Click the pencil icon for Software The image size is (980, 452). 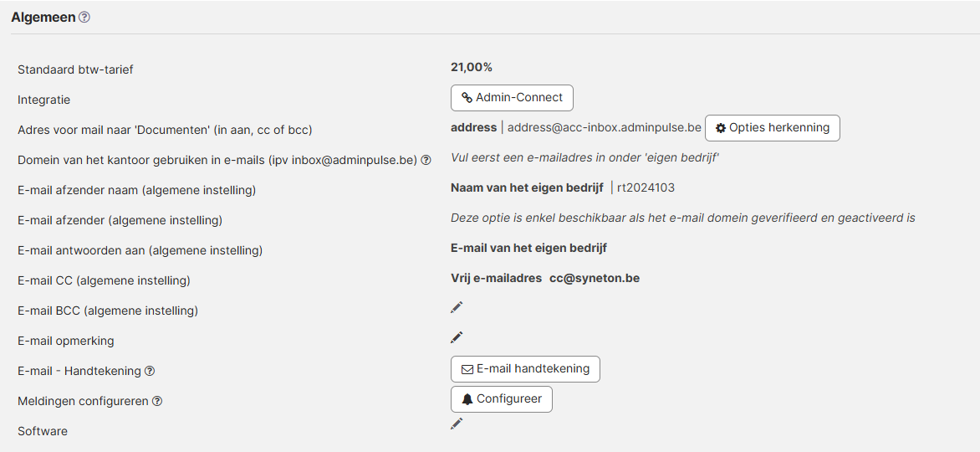(457, 424)
